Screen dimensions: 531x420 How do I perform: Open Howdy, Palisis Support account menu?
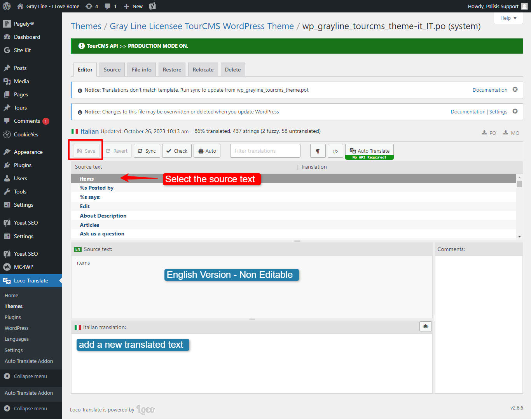pyautogui.click(x=498, y=6)
